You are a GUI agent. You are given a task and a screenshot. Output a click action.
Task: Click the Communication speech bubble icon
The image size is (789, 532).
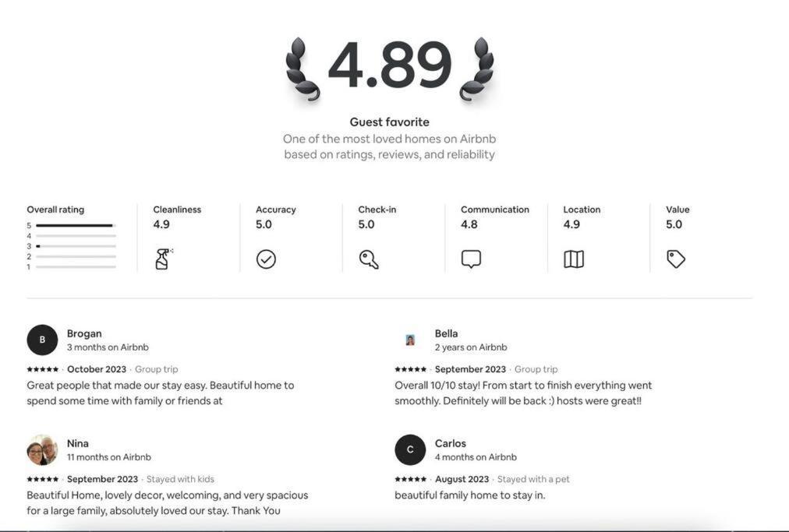(471, 259)
